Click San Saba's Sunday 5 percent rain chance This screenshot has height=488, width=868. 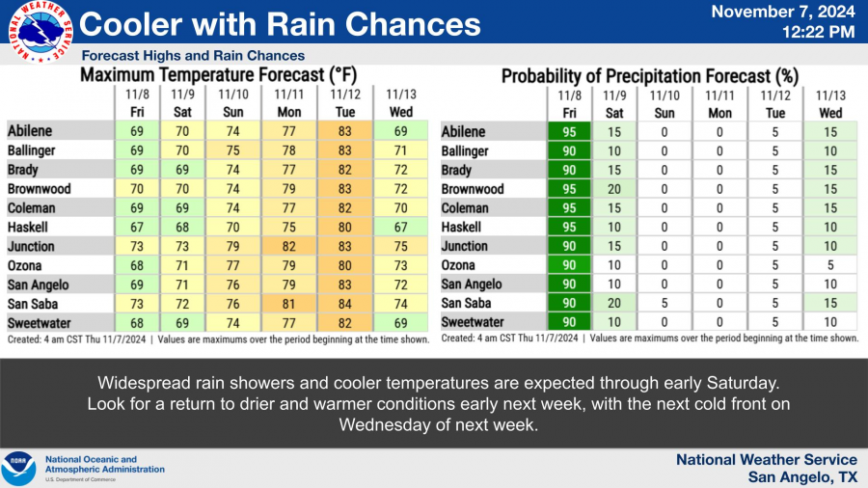(x=665, y=303)
